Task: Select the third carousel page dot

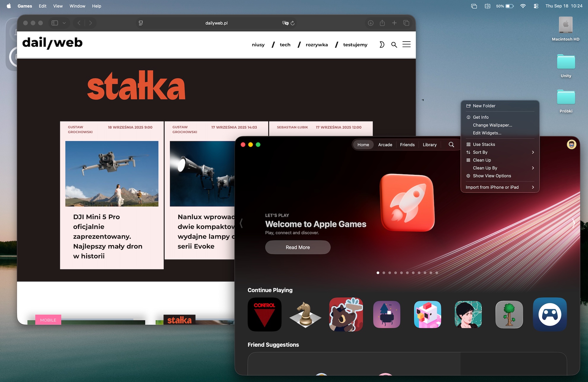Action: (x=390, y=273)
